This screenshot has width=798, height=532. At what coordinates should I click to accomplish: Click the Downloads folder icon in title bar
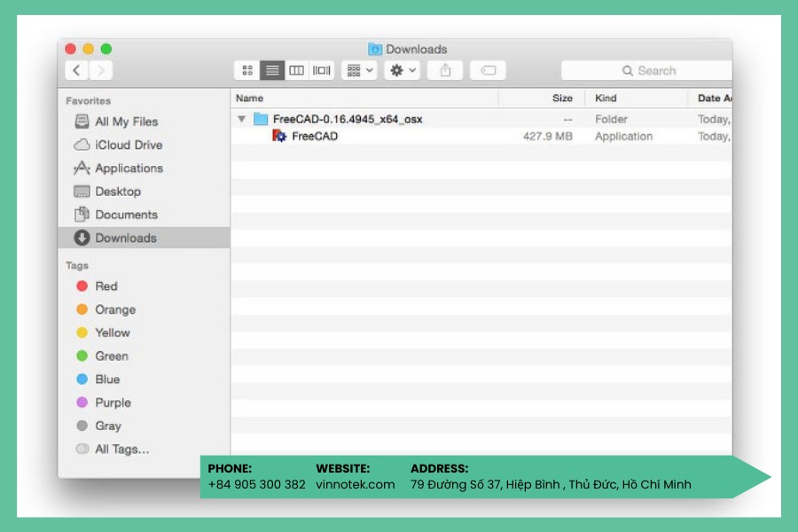pyautogui.click(x=375, y=49)
